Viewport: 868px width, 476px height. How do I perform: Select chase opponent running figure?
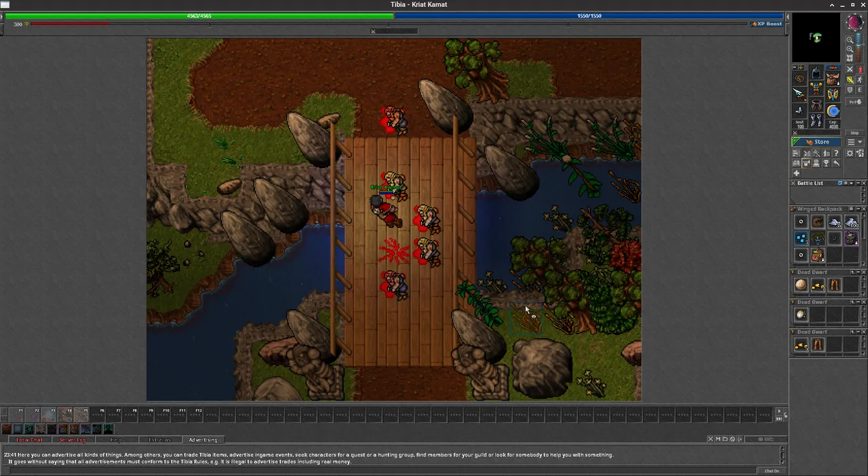tap(860, 79)
